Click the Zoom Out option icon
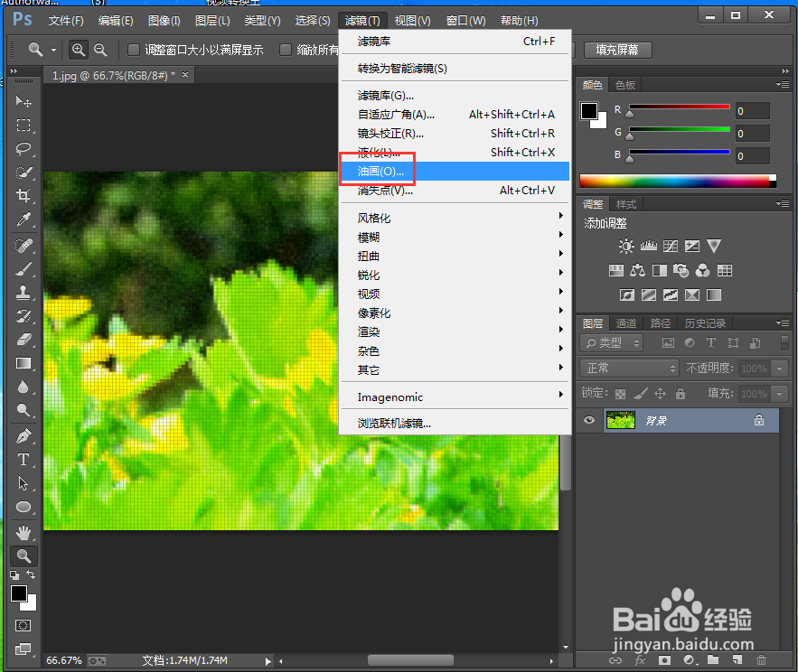 tap(100, 50)
